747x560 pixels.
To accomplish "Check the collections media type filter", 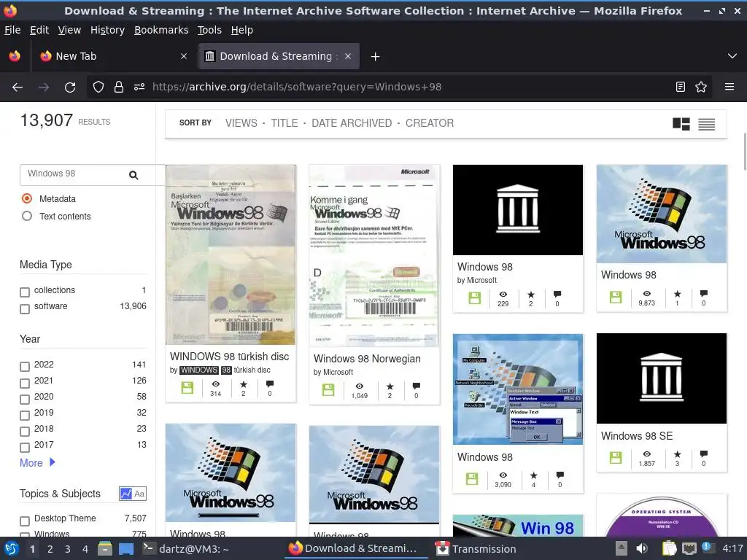I will click(x=25, y=292).
